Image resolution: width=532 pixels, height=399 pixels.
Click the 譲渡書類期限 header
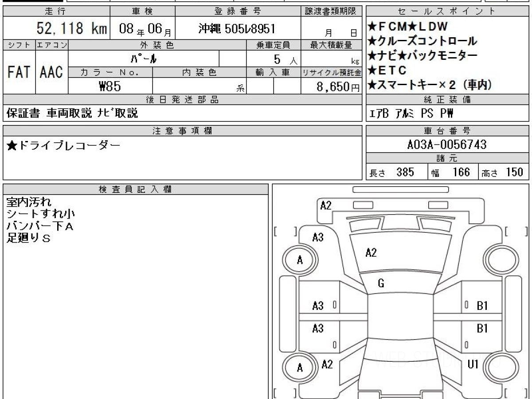pyautogui.click(x=332, y=12)
